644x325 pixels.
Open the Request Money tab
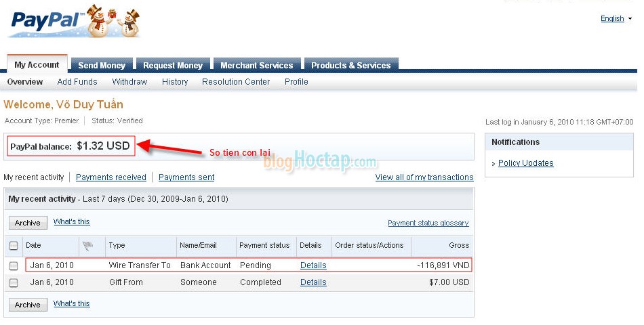pyautogui.click(x=173, y=65)
